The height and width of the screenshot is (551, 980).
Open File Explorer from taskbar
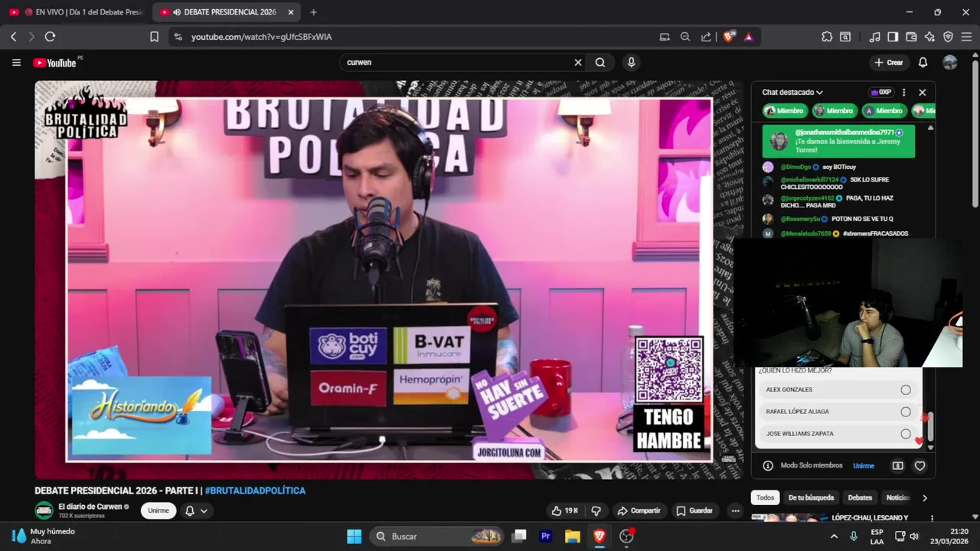572,536
